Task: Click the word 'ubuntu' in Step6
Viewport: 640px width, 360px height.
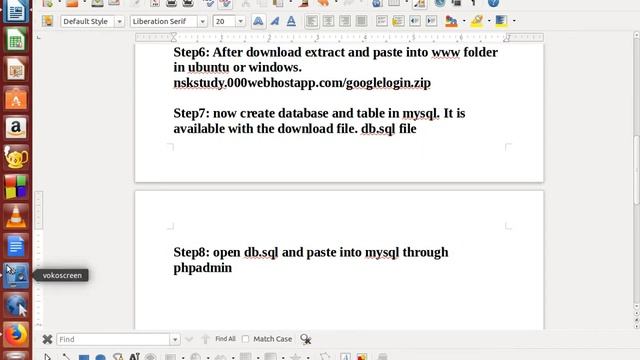Action: click(x=209, y=67)
